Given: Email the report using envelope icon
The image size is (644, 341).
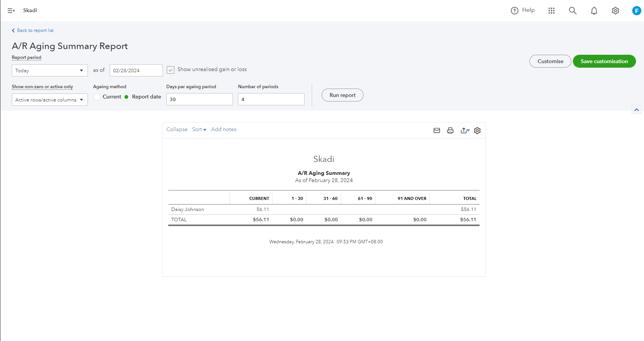Looking at the screenshot, I should 437,130.
